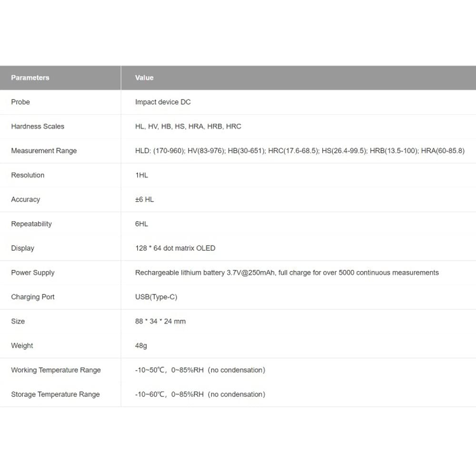Click the 48g weight value
476x476 pixels.
[x=141, y=346]
